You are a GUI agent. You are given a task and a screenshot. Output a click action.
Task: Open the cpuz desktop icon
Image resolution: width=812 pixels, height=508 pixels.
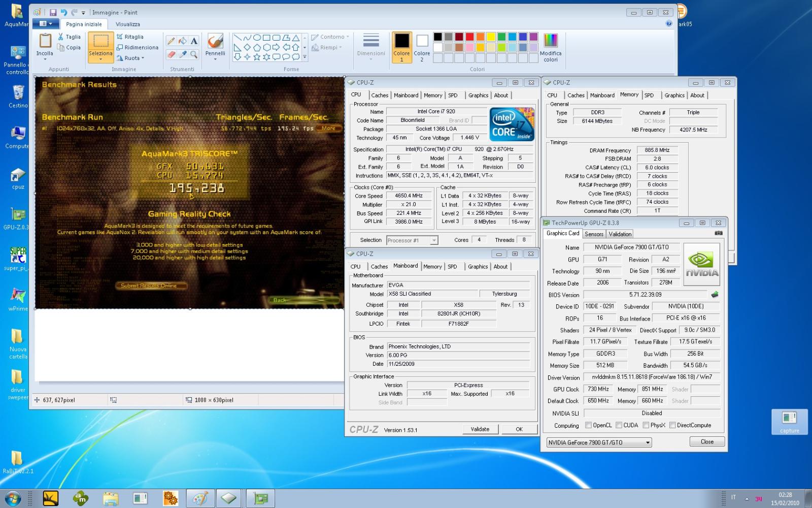click(x=18, y=179)
